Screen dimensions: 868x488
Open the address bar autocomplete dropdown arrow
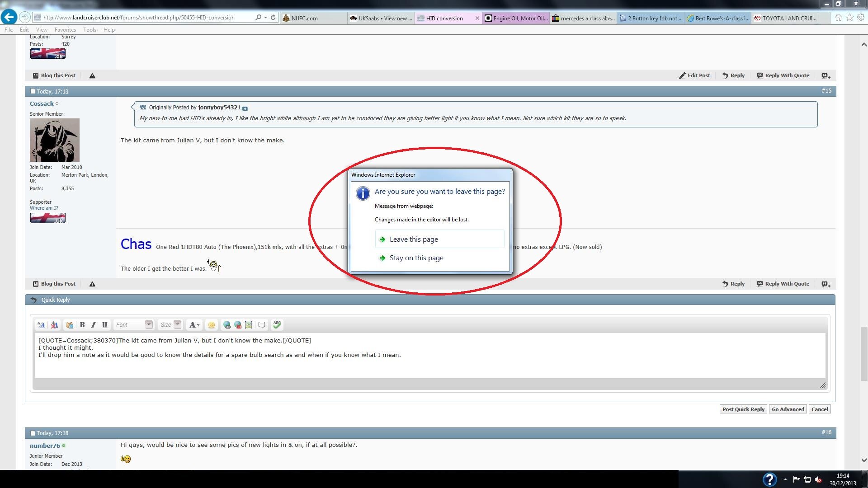click(265, 18)
